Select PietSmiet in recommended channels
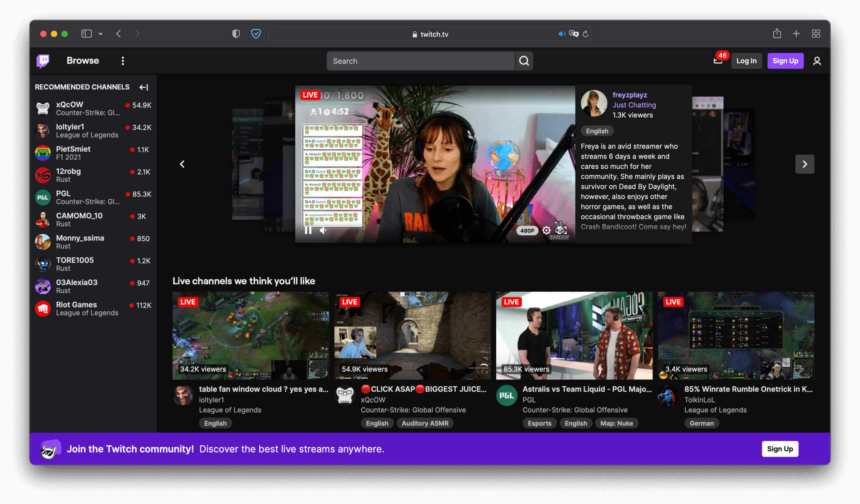This screenshot has height=504, width=860. click(93, 153)
